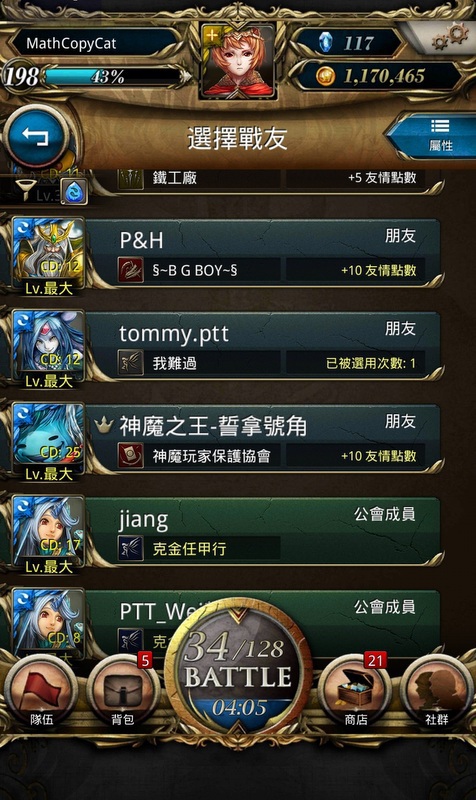Tap the blue back arrow button
476x800 pixels.
pyautogui.click(x=36, y=137)
